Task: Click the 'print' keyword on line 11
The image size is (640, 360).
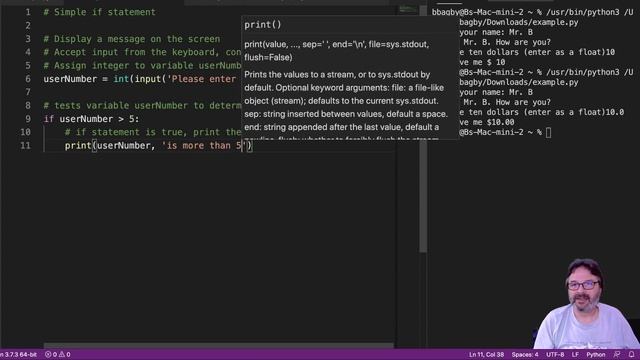Action: pos(78,145)
